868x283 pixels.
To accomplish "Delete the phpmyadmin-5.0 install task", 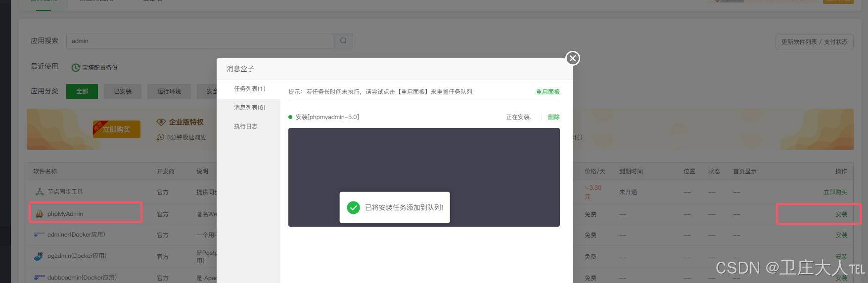I will click(554, 117).
